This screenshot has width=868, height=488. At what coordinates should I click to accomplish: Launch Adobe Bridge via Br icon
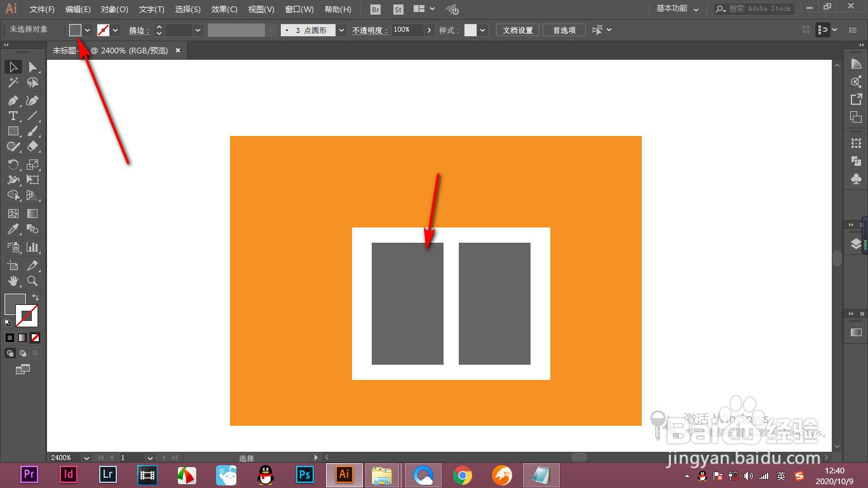[376, 10]
